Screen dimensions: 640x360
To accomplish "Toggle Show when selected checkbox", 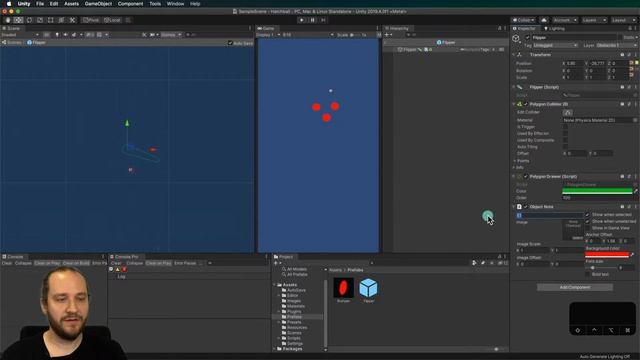I will coord(588,215).
